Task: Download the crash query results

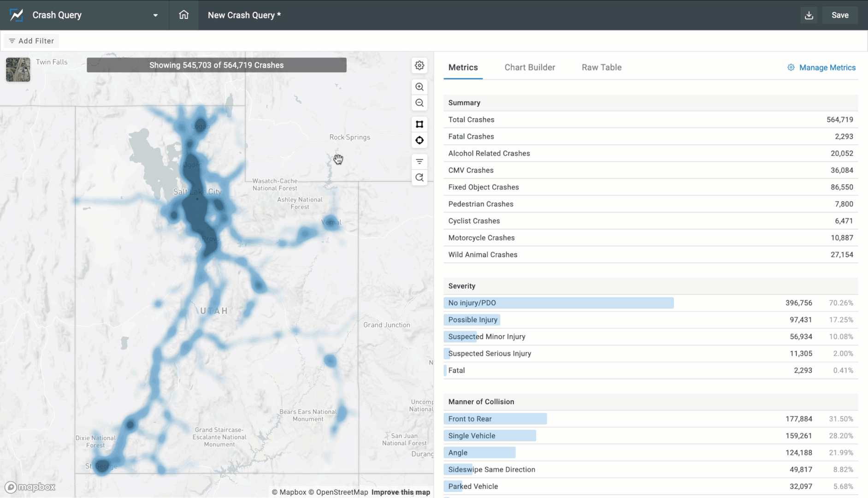Action: [x=809, y=15]
